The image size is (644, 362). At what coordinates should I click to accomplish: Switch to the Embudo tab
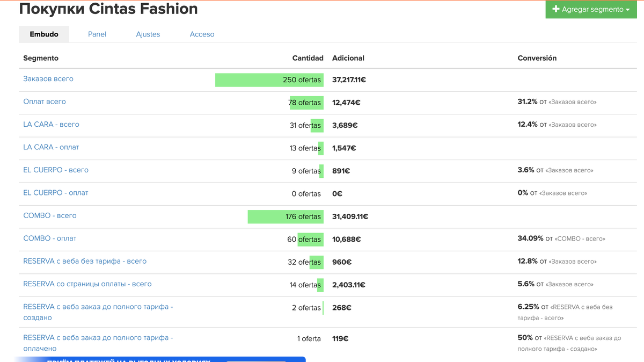click(x=44, y=34)
